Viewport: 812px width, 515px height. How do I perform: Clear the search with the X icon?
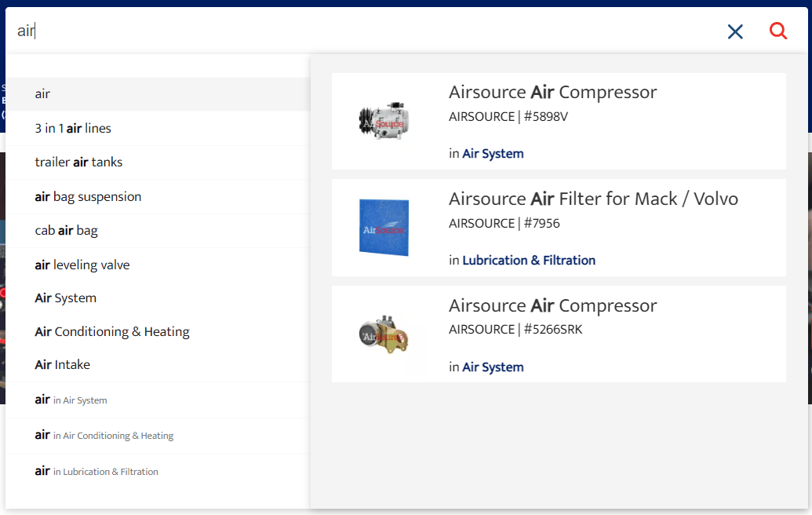tap(735, 31)
